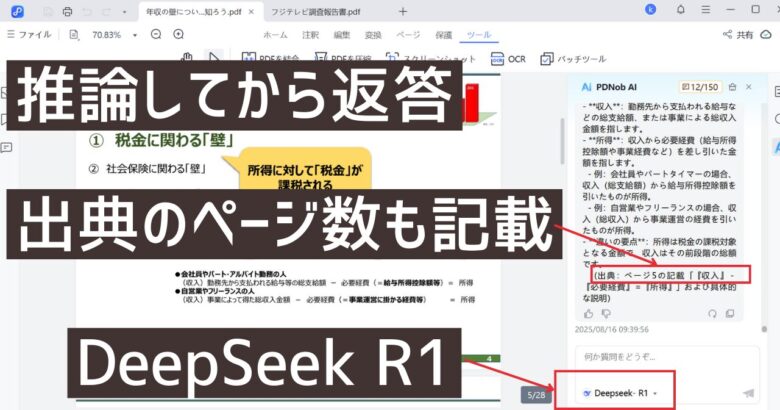
Task: Click the print icon in title bar
Action: (67, 11)
